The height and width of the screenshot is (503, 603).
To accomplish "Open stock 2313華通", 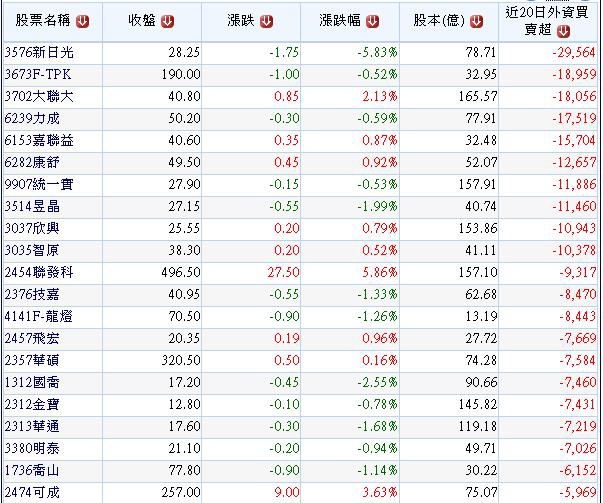I will (x=32, y=426).
